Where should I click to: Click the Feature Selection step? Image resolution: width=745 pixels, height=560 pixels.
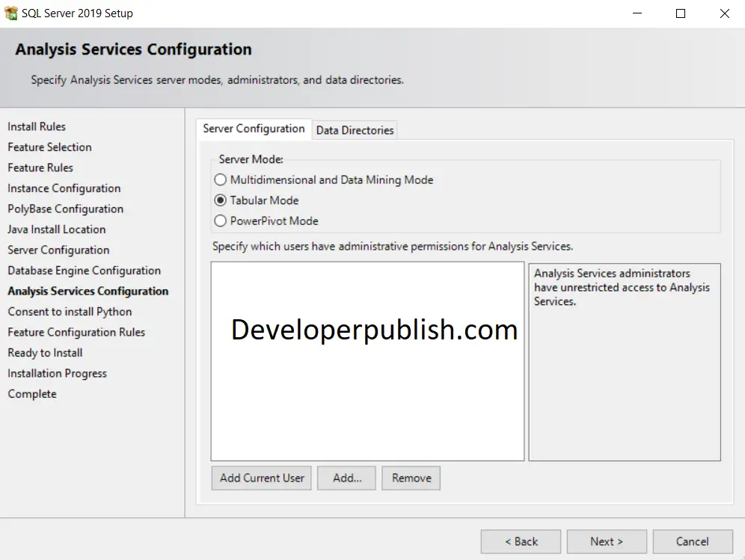coord(49,147)
